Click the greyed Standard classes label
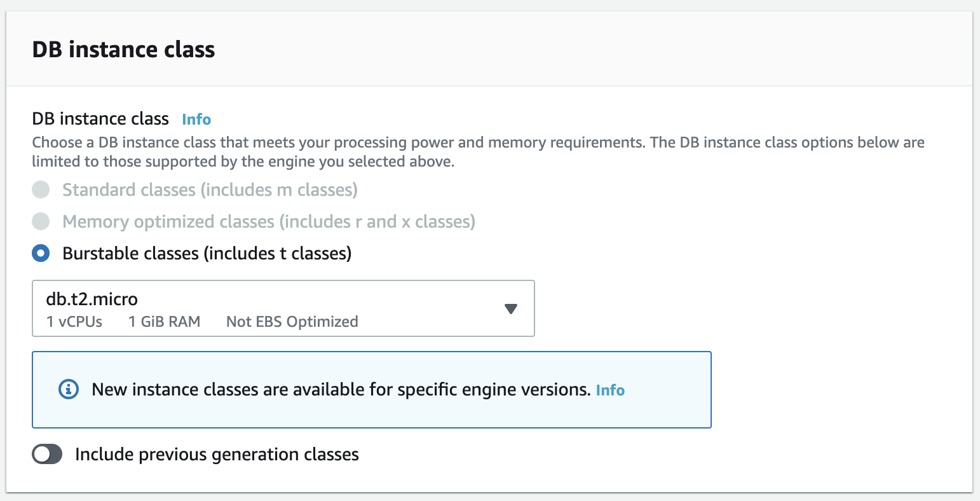980x501 pixels. [208, 189]
